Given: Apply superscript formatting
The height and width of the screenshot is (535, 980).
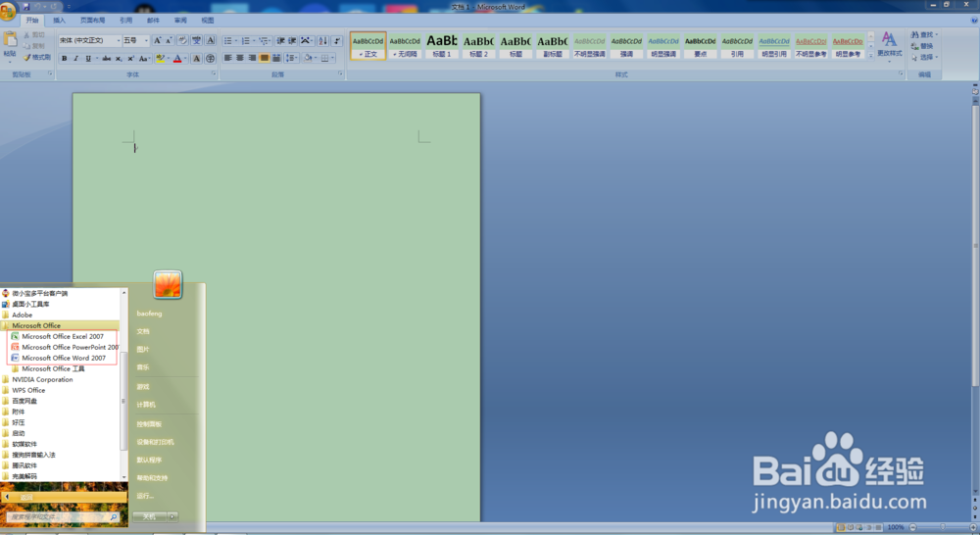Looking at the screenshot, I should click(x=130, y=58).
